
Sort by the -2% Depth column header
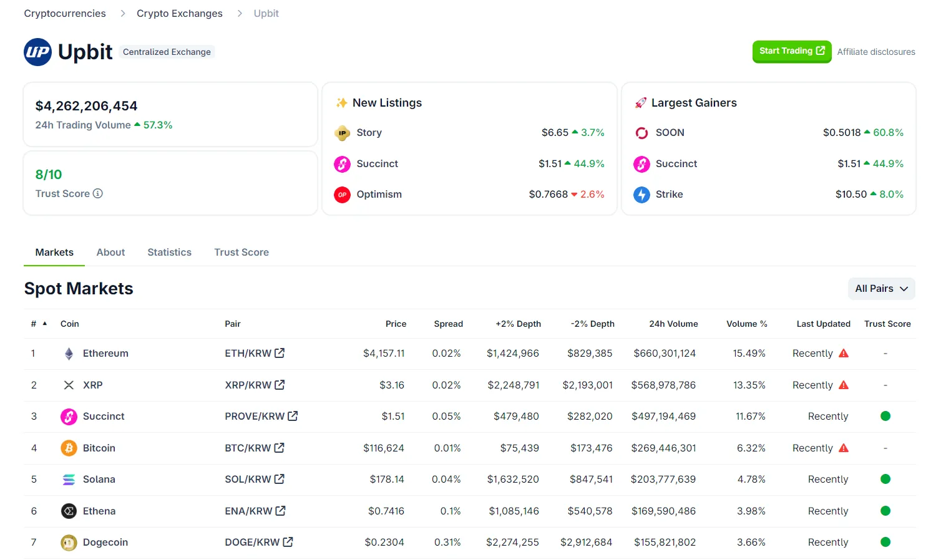pos(592,324)
